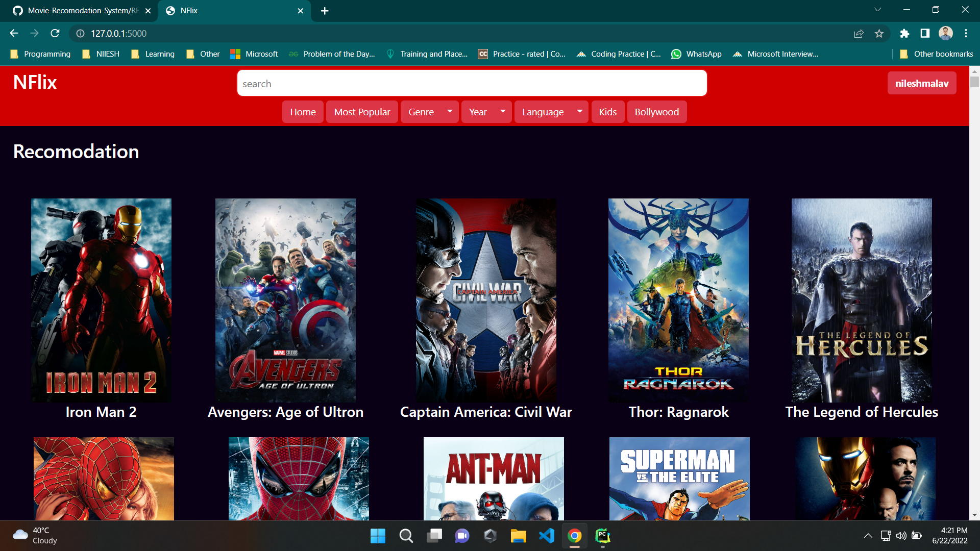Open PyCharm from the taskbar
980x551 pixels.
point(602,536)
